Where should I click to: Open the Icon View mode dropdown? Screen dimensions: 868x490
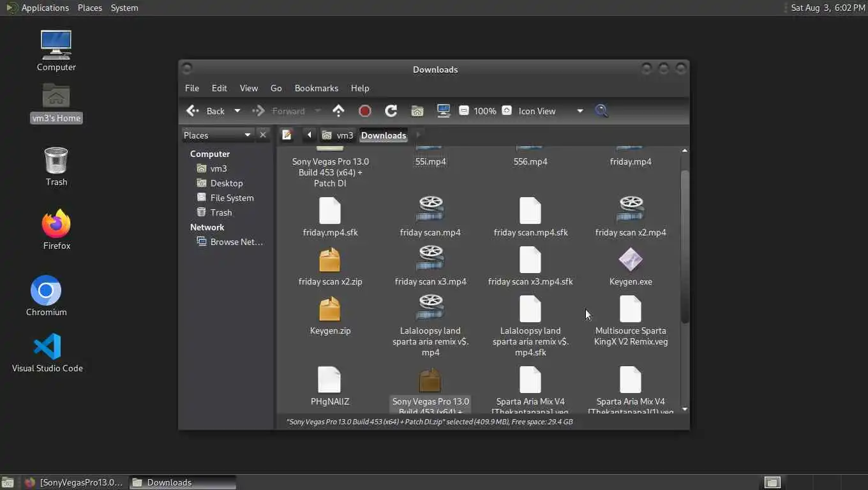[551, 111]
